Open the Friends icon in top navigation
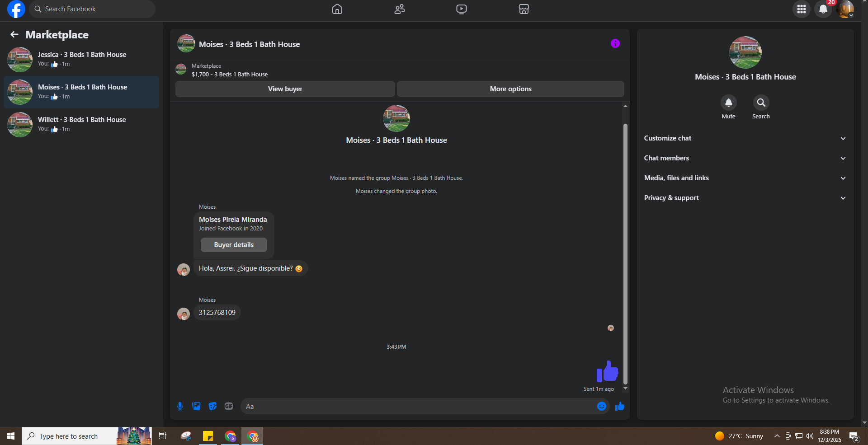 tap(400, 9)
